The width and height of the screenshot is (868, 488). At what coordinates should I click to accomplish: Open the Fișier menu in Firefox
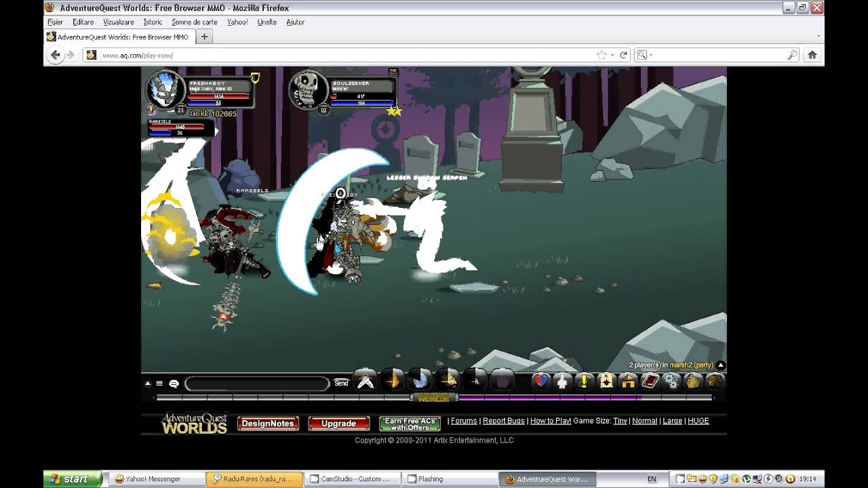[55, 22]
